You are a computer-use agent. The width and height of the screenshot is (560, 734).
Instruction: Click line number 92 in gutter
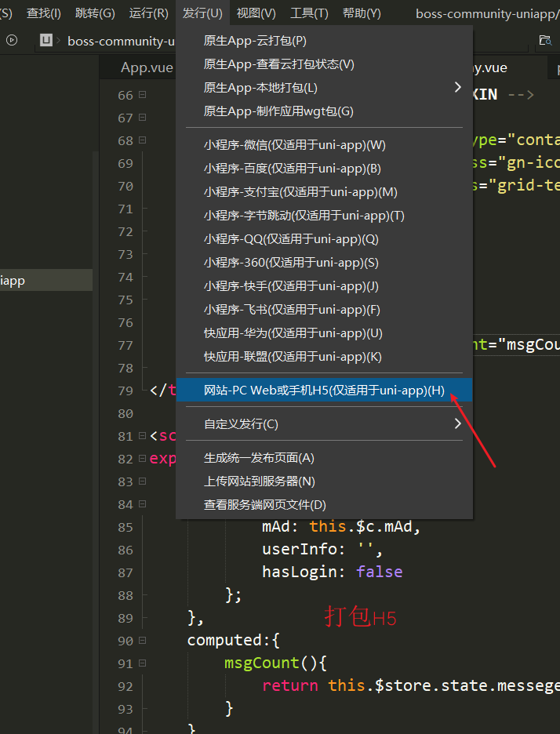(x=125, y=686)
